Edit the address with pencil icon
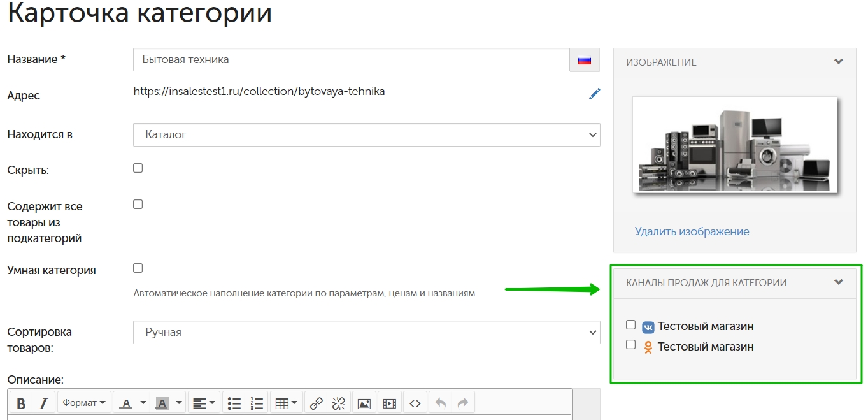This screenshot has width=868, height=420. pyautogui.click(x=594, y=94)
